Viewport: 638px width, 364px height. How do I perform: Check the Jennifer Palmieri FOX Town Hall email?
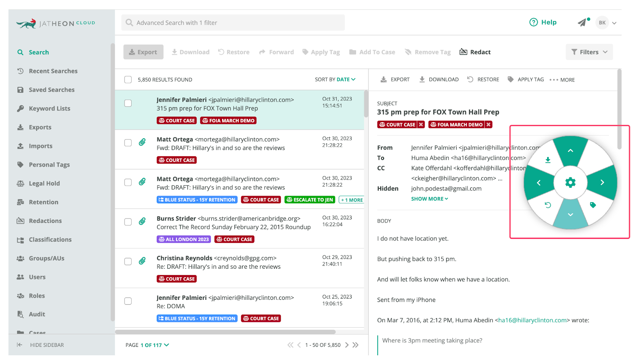[128, 103]
